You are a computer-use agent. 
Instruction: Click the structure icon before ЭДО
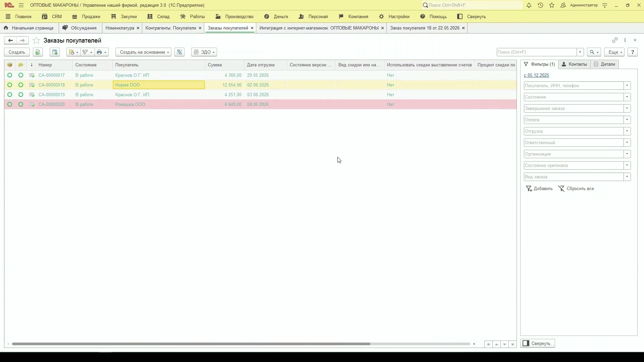(x=179, y=52)
